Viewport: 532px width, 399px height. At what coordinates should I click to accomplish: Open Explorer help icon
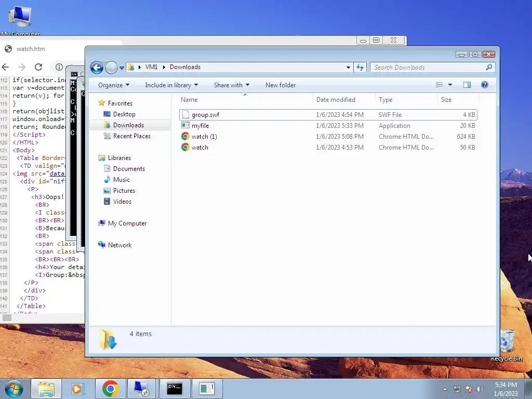[x=485, y=85]
